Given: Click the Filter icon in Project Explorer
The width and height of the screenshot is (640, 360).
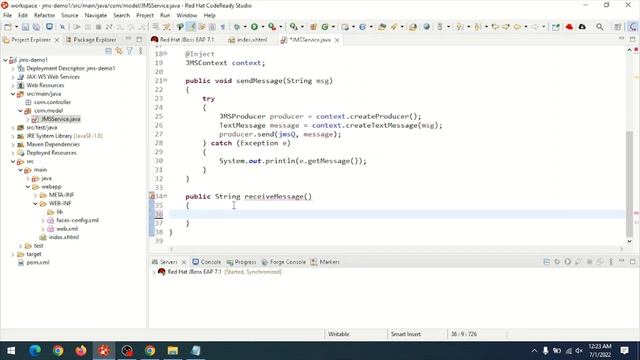Looking at the screenshot, I should [130, 51].
